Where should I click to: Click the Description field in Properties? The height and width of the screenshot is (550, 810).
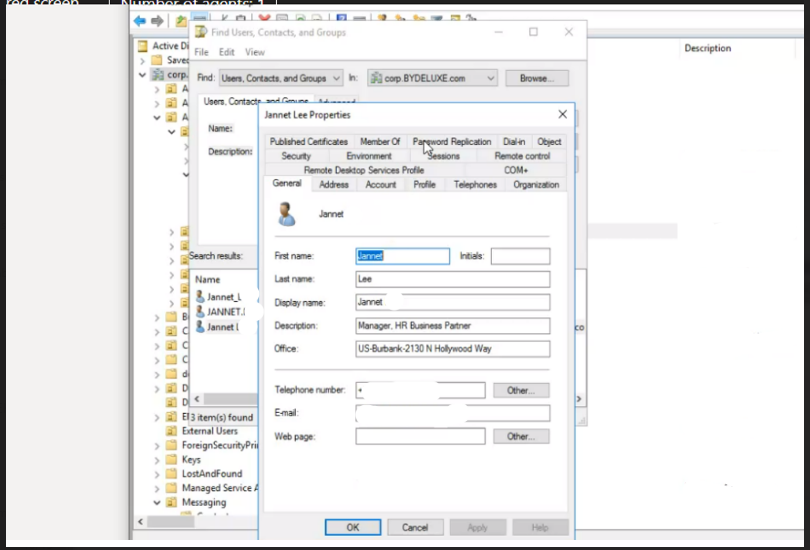(x=453, y=326)
